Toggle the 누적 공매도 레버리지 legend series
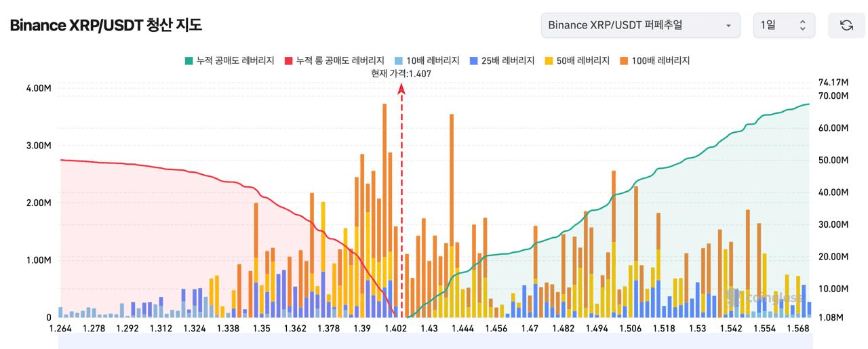The width and height of the screenshot is (868, 349). [229, 60]
